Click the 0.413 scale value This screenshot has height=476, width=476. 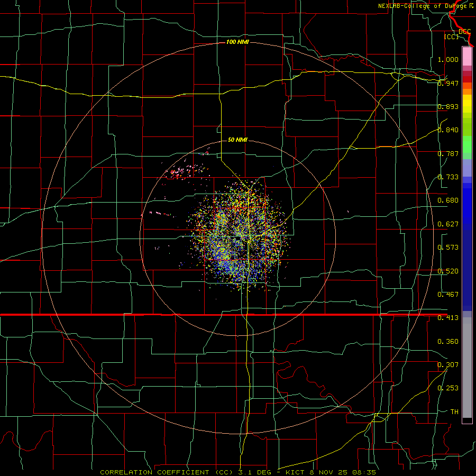pos(448,318)
